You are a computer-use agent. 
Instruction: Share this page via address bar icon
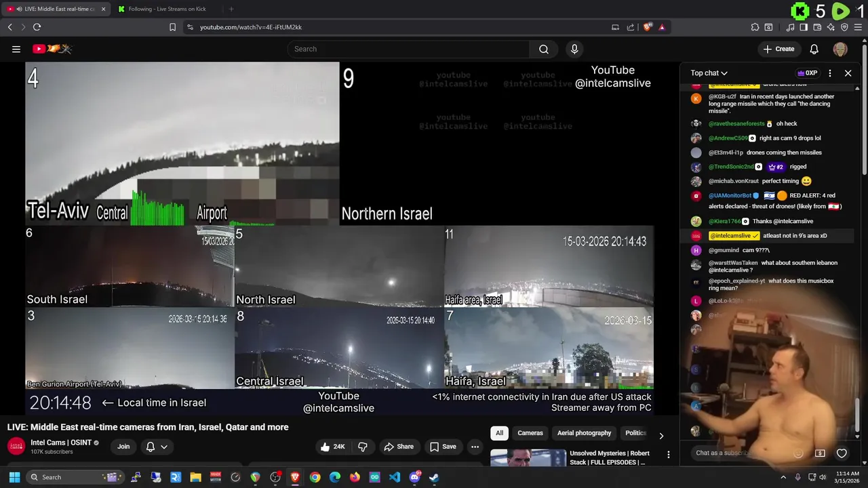click(x=631, y=27)
